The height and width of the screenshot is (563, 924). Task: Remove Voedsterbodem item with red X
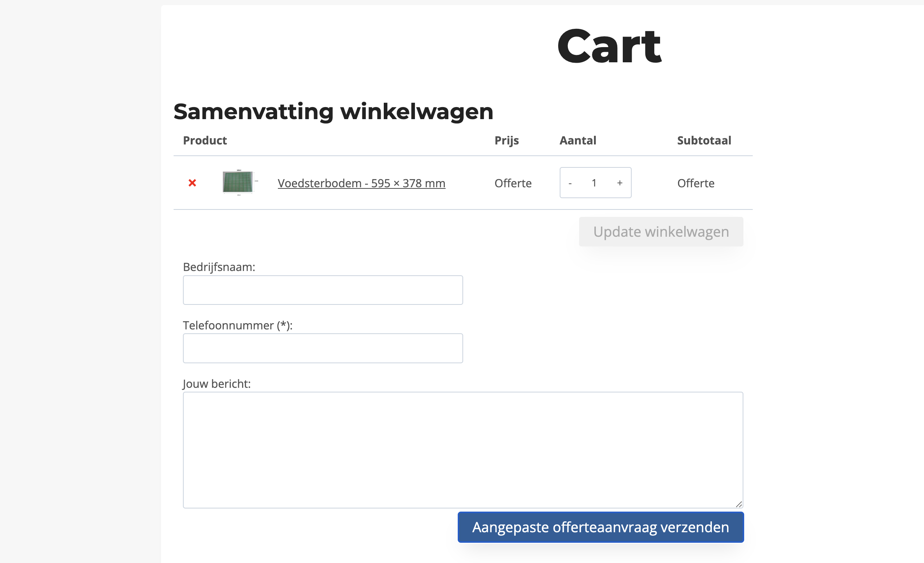click(192, 183)
